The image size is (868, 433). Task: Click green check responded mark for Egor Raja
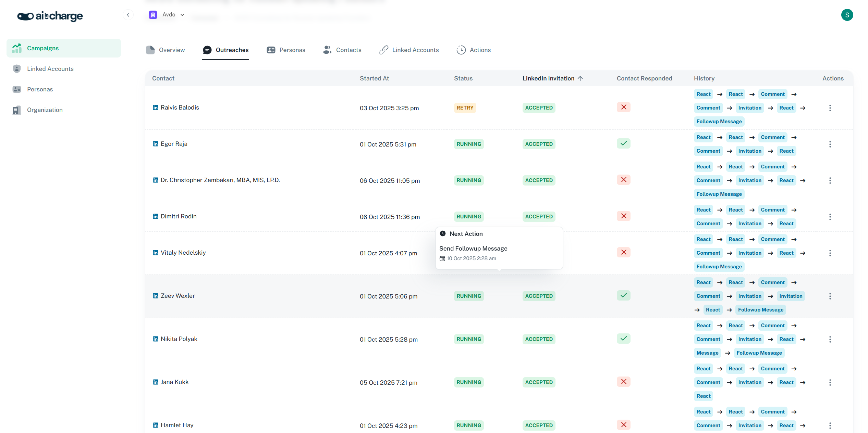click(623, 143)
